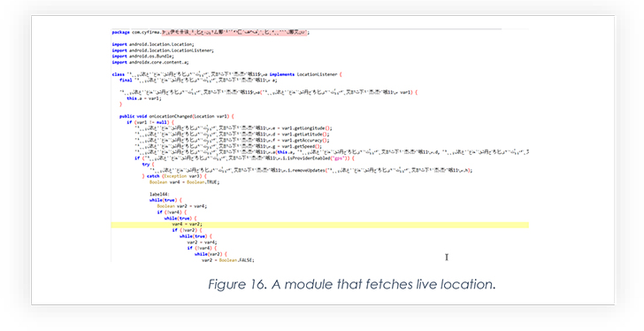Click the Figure 16 caption text

[x=351, y=284]
